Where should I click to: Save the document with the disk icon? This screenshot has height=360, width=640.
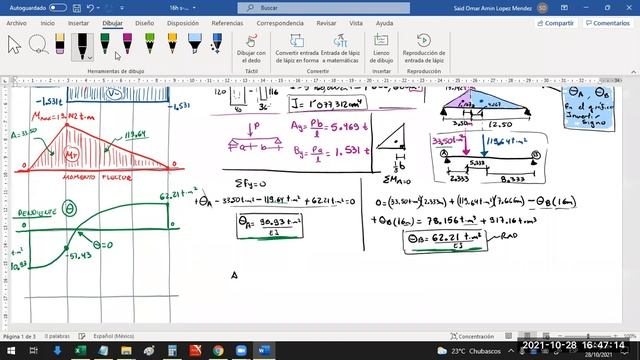coord(76,8)
